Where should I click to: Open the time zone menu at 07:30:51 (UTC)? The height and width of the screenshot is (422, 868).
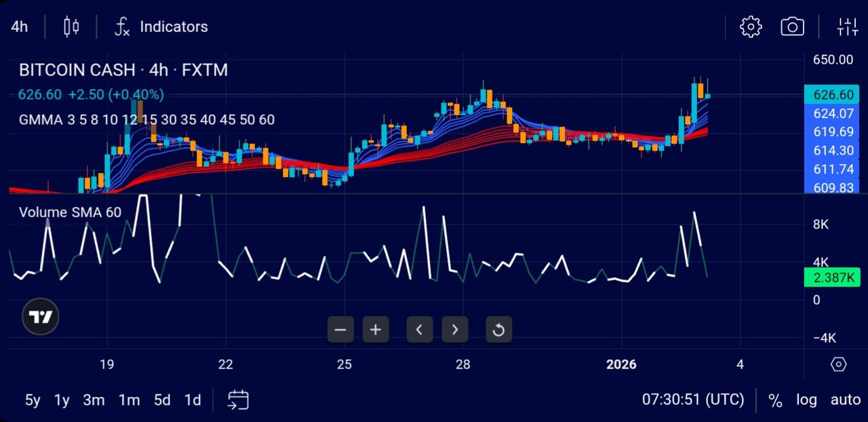point(693,400)
